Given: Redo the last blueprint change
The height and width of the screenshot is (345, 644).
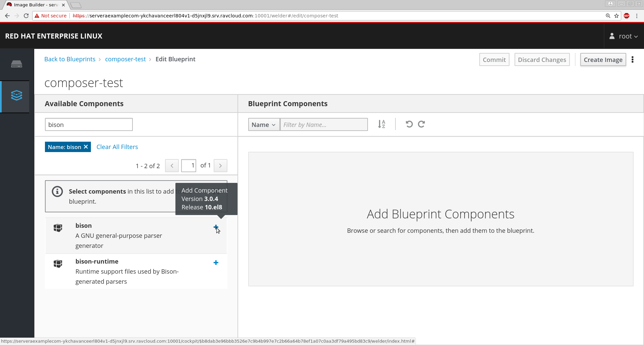Looking at the screenshot, I should [422, 124].
